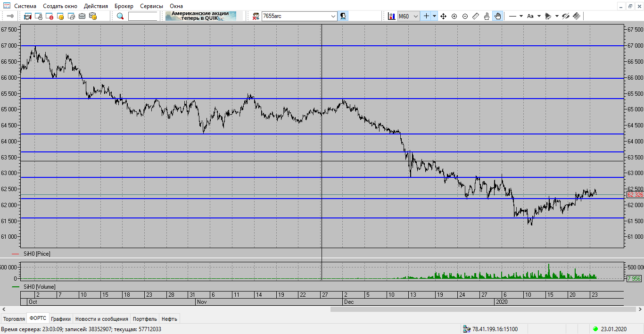Click the user profile icon beside account field
The width and height of the screenshot is (644, 334).
click(343, 16)
